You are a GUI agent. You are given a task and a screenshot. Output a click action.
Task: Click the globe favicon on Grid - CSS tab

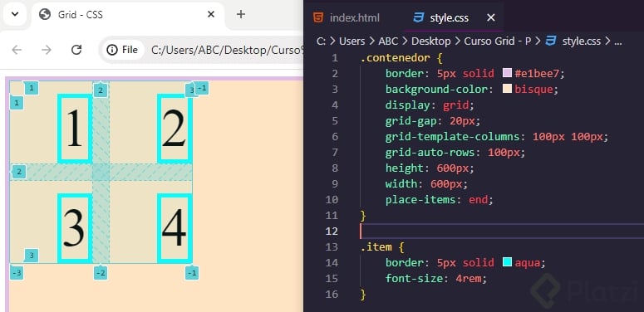44,14
